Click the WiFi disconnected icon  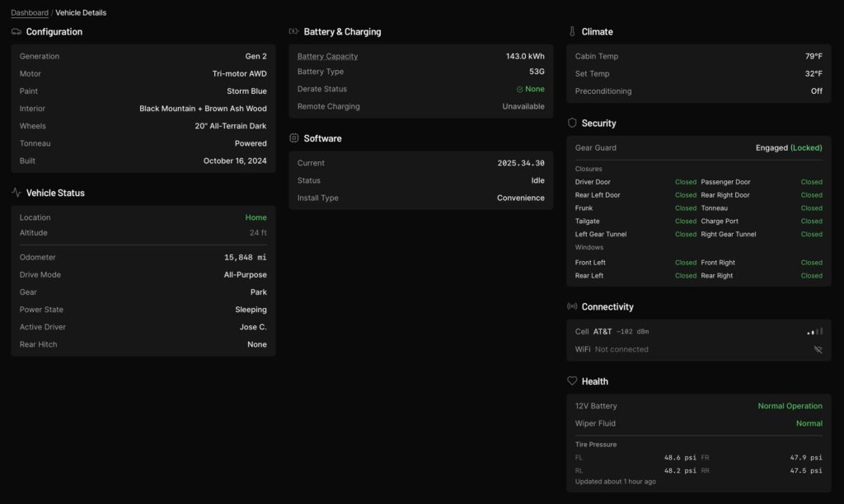[x=818, y=349]
